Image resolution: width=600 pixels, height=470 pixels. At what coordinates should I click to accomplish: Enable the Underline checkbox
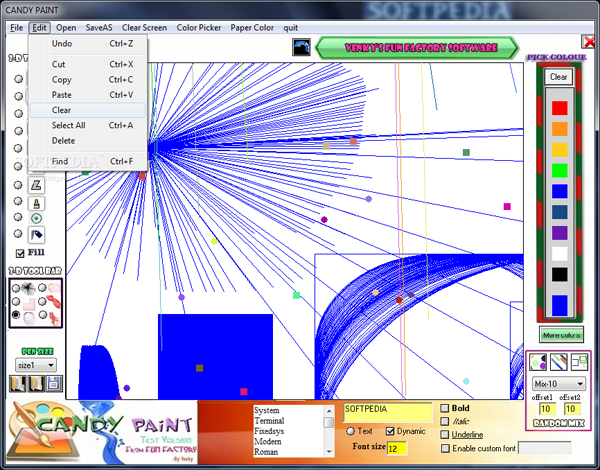(445, 434)
